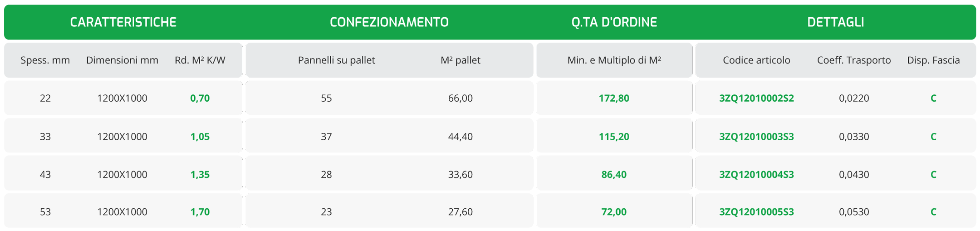Click minimum order quantity 115,20
The width and height of the screenshot is (980, 231).
tap(614, 137)
